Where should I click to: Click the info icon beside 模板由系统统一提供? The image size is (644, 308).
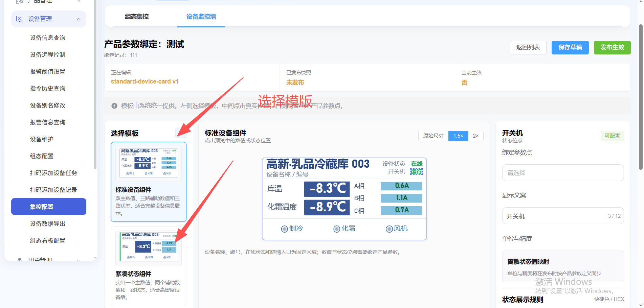tap(114, 106)
